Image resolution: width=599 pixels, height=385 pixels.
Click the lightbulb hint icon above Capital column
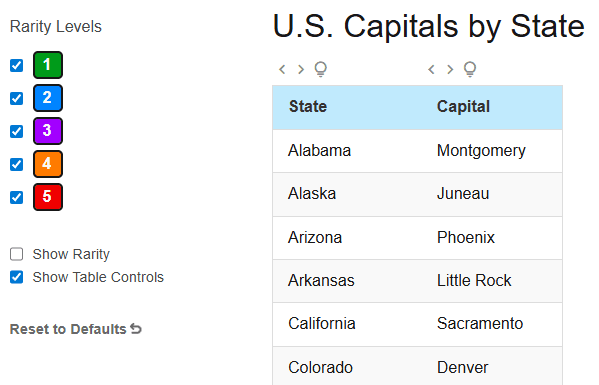click(x=469, y=69)
